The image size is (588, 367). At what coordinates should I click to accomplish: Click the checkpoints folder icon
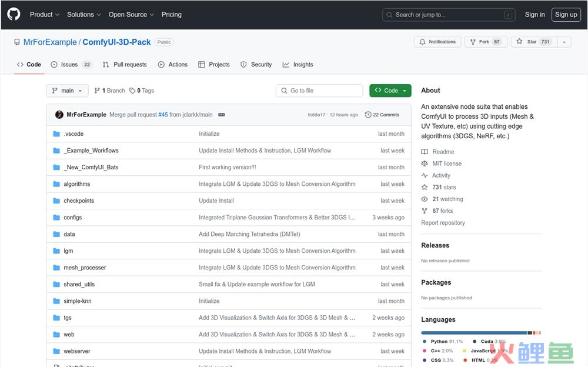click(x=56, y=201)
